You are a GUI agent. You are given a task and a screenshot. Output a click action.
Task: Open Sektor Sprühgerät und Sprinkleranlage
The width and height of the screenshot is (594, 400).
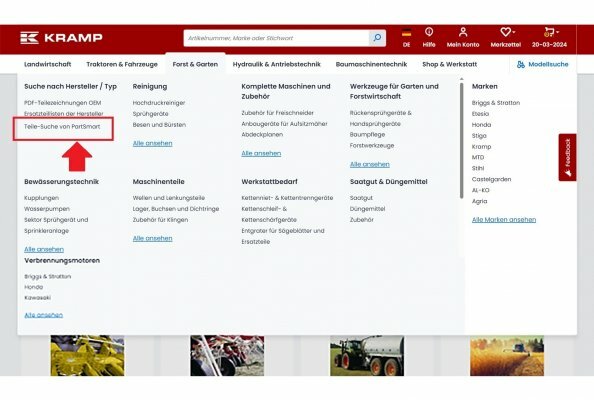pos(56,225)
